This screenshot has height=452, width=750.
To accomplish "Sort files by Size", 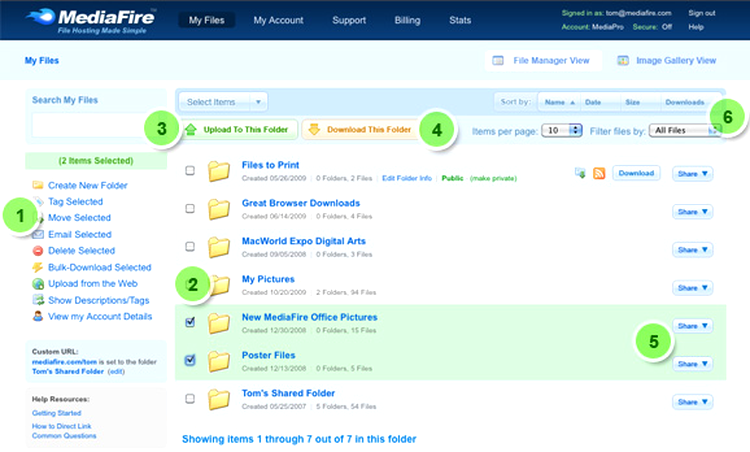I will point(632,102).
